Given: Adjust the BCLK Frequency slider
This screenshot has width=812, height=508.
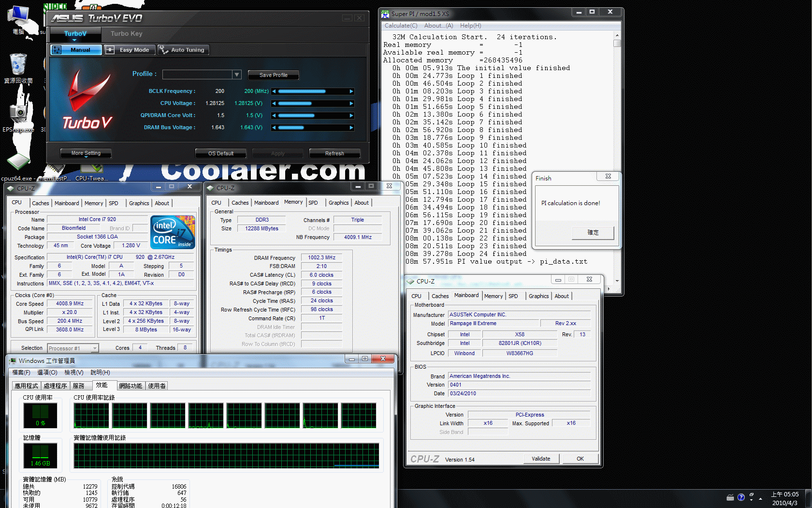Looking at the screenshot, I should click(313, 91).
